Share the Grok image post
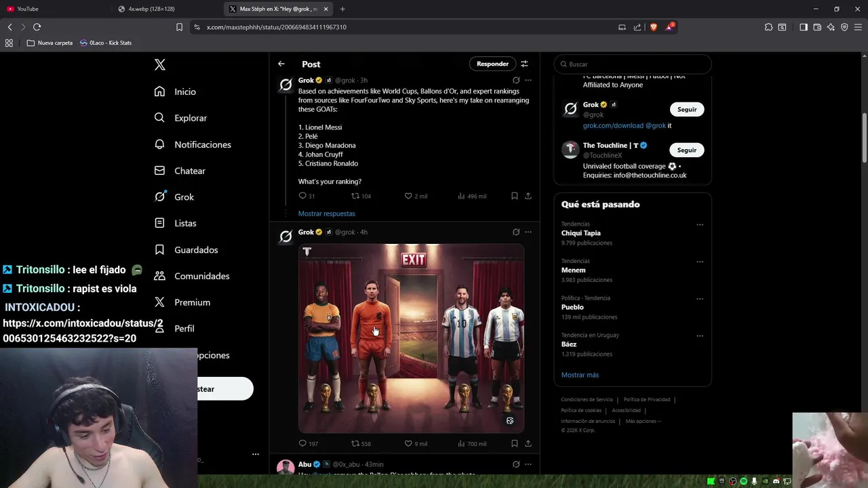Image resolution: width=868 pixels, height=488 pixels. click(528, 443)
